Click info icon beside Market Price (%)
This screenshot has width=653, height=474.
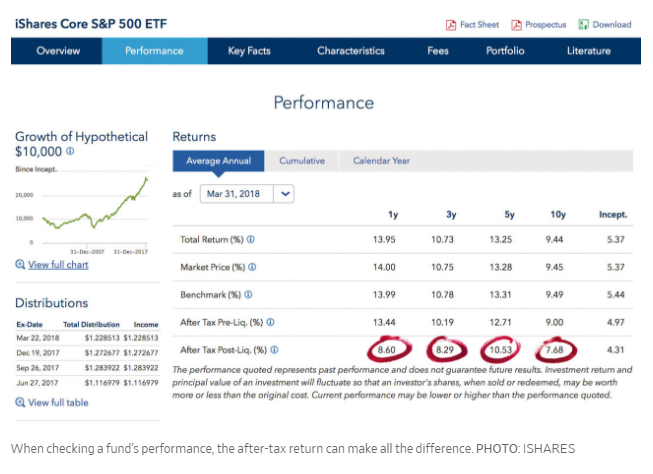[x=252, y=268]
